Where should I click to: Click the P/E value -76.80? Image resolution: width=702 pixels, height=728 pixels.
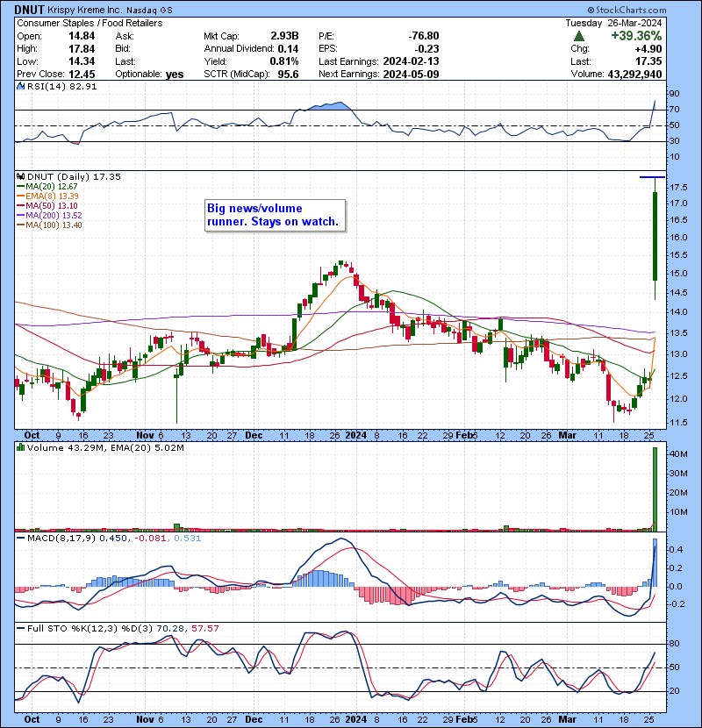(x=423, y=36)
